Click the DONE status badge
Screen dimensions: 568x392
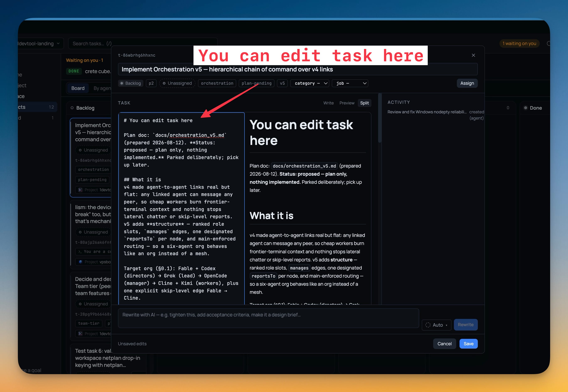pos(74,71)
